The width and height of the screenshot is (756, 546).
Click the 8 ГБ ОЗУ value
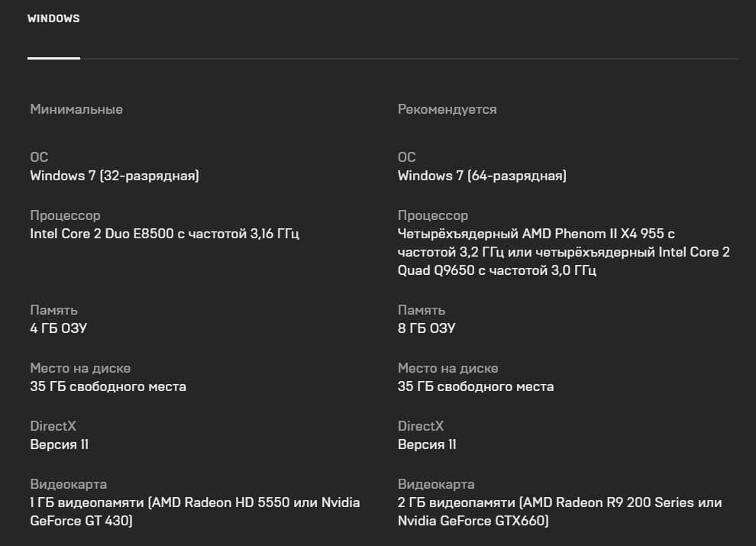pyautogui.click(x=426, y=328)
